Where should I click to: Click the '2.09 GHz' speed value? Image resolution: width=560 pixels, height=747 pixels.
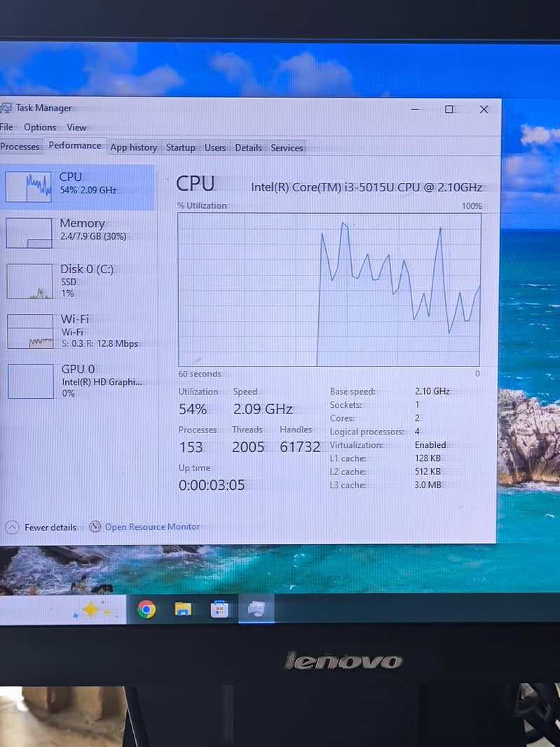(x=263, y=409)
